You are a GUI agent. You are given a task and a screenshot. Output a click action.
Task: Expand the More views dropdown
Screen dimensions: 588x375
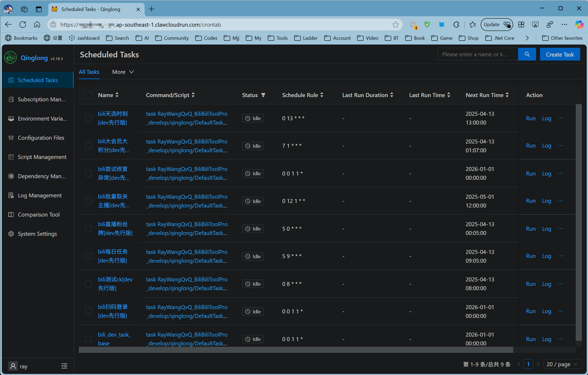coord(123,72)
